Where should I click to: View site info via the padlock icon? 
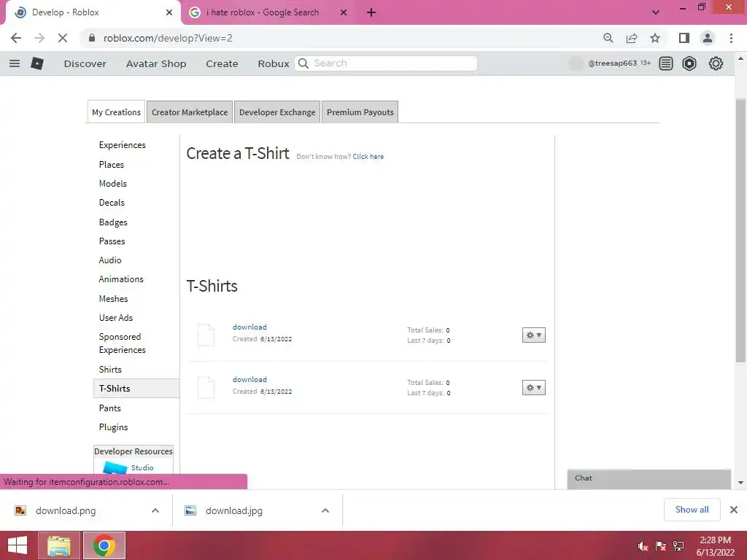[92, 38]
